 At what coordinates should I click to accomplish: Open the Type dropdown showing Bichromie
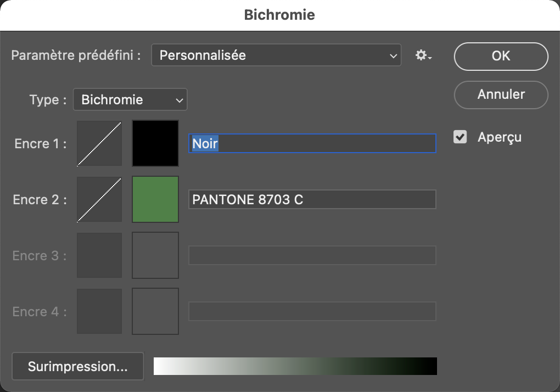tap(130, 100)
